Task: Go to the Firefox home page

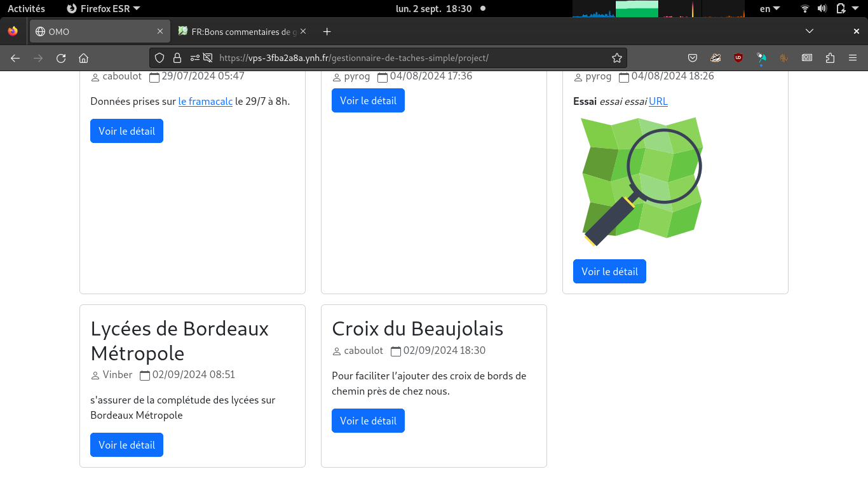Action: tap(83, 58)
